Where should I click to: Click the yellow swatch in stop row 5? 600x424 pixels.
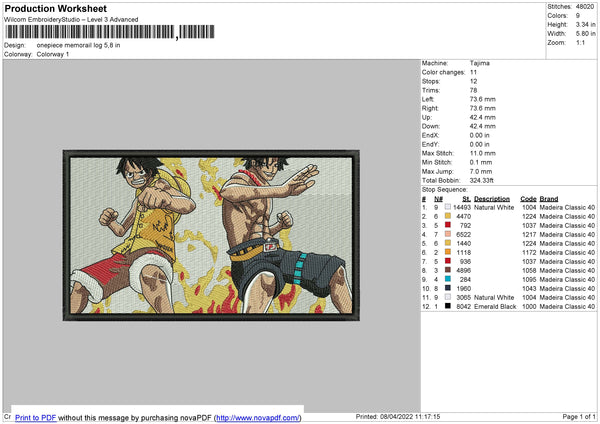click(x=448, y=243)
